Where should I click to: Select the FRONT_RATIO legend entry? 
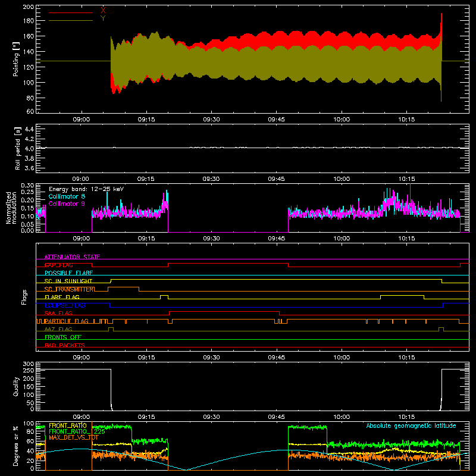point(68,425)
